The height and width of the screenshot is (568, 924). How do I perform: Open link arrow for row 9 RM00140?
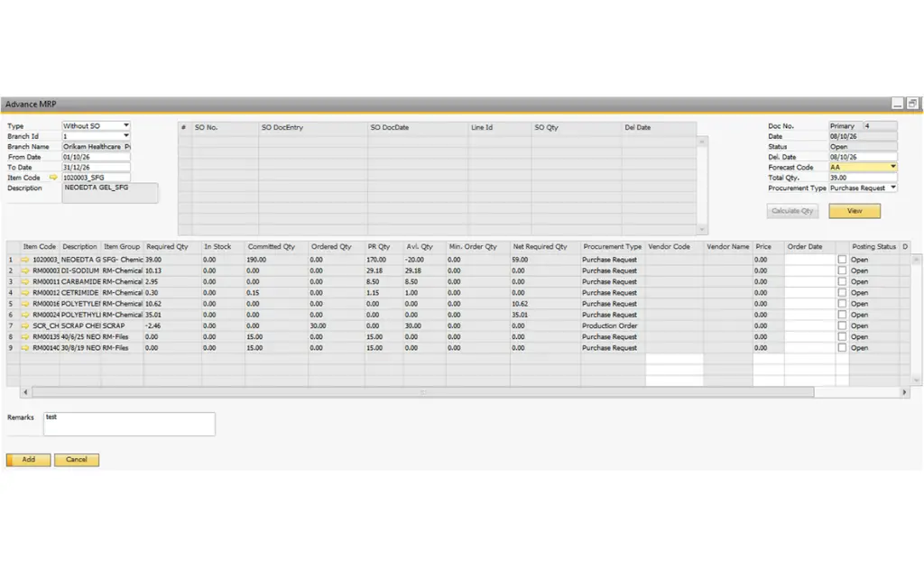point(25,348)
